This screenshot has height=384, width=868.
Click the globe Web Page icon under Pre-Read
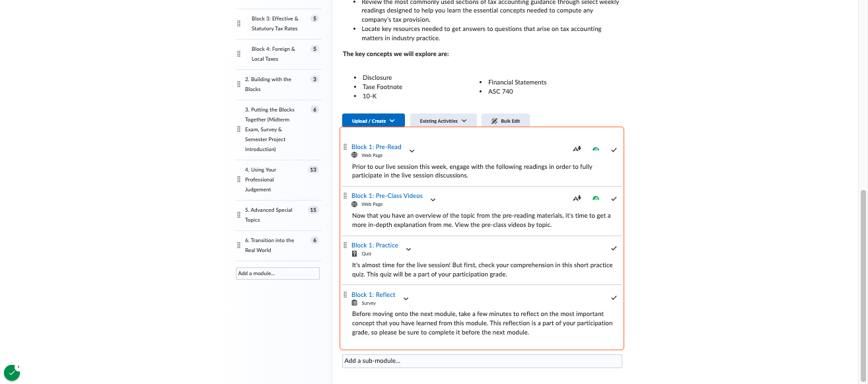[355, 155]
